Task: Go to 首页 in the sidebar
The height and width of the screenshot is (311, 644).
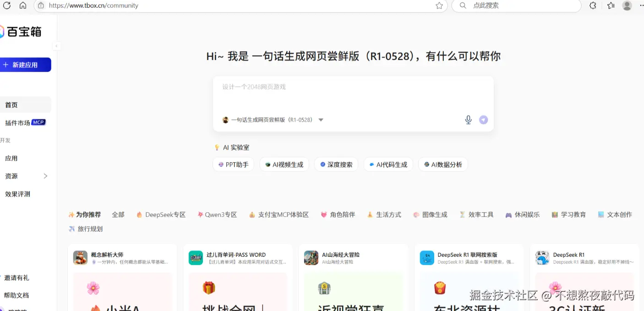Action: click(25, 105)
